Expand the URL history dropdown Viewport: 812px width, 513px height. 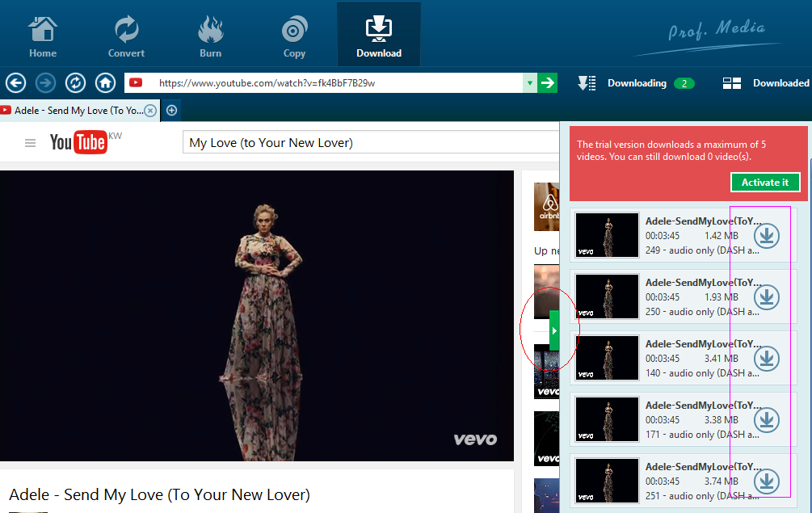click(530, 83)
